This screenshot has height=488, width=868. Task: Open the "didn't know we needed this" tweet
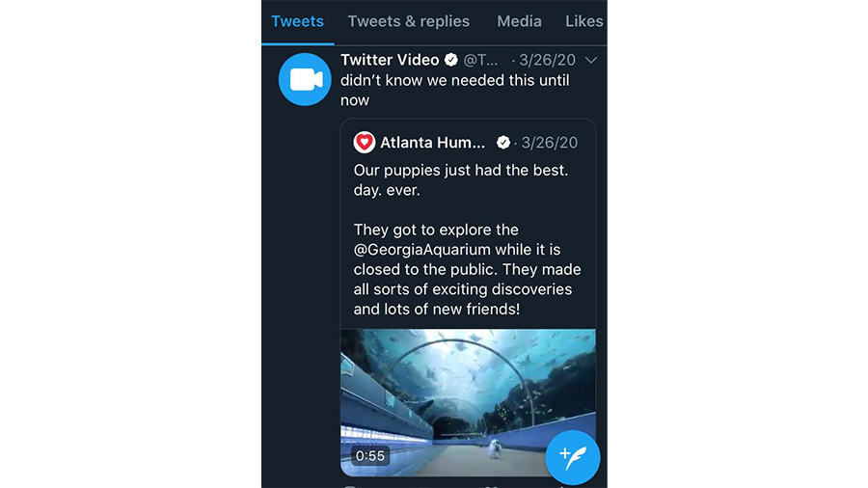pos(455,91)
